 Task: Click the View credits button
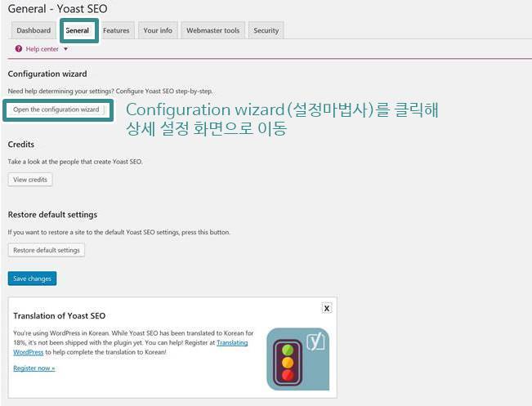click(30, 180)
